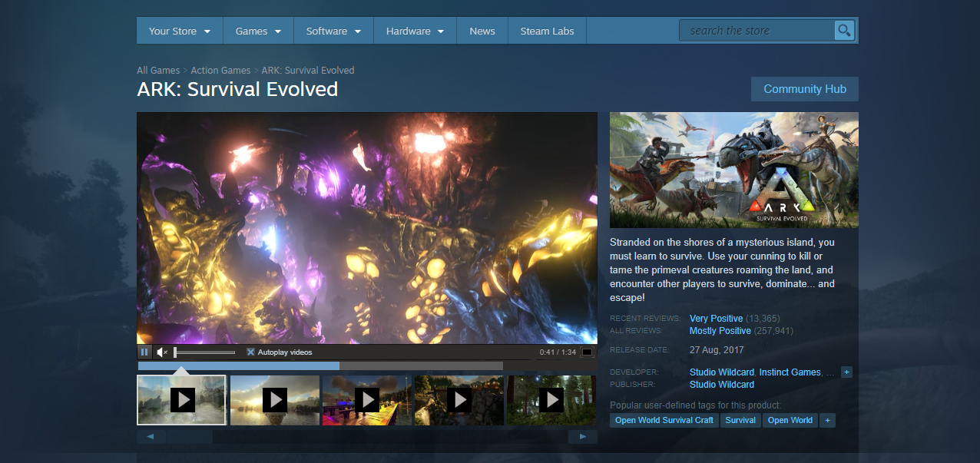Screen dimensions: 980x463
Task: Expand the full developer list with plus
Action: (847, 372)
